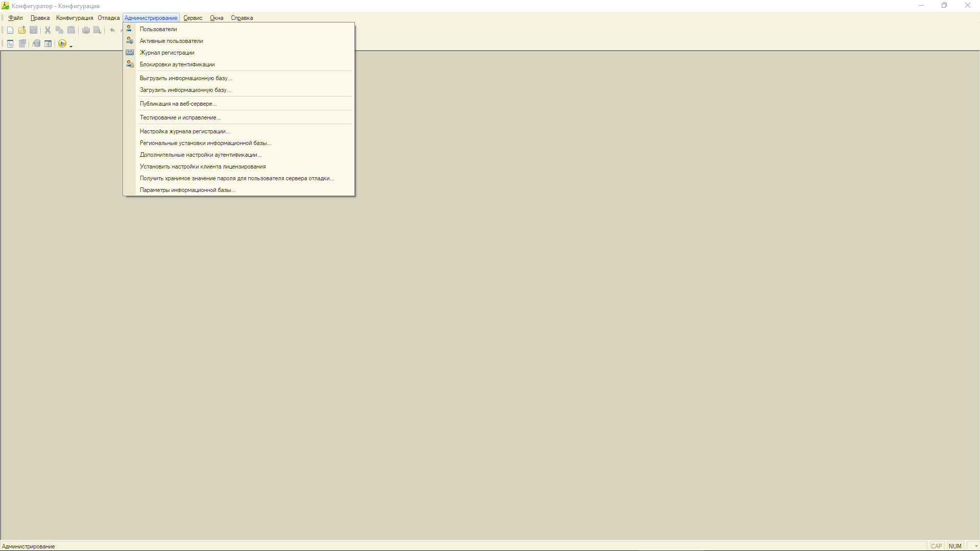Click the icon beside Активные пользователи
Image resolution: width=980 pixels, height=551 pixels.
[x=130, y=40]
